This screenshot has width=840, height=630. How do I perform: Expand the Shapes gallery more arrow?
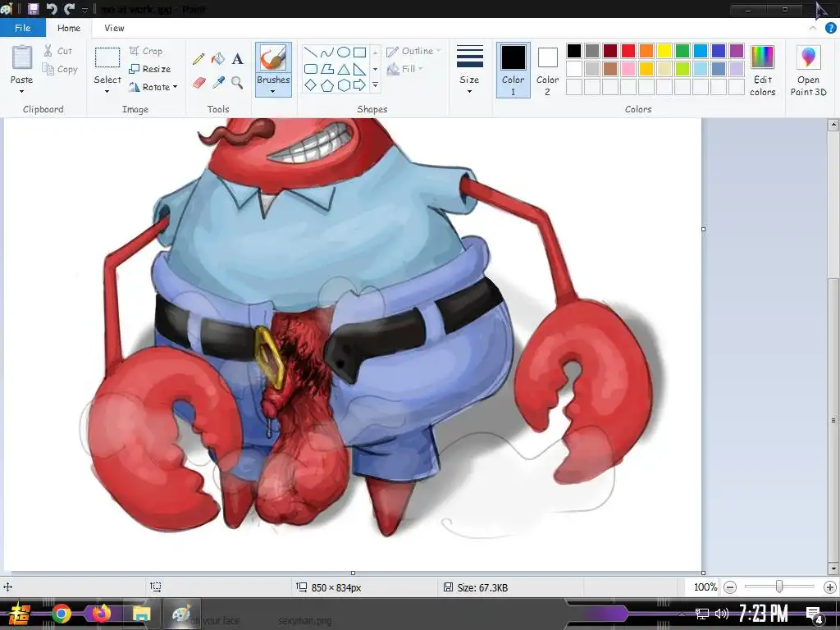point(375,85)
